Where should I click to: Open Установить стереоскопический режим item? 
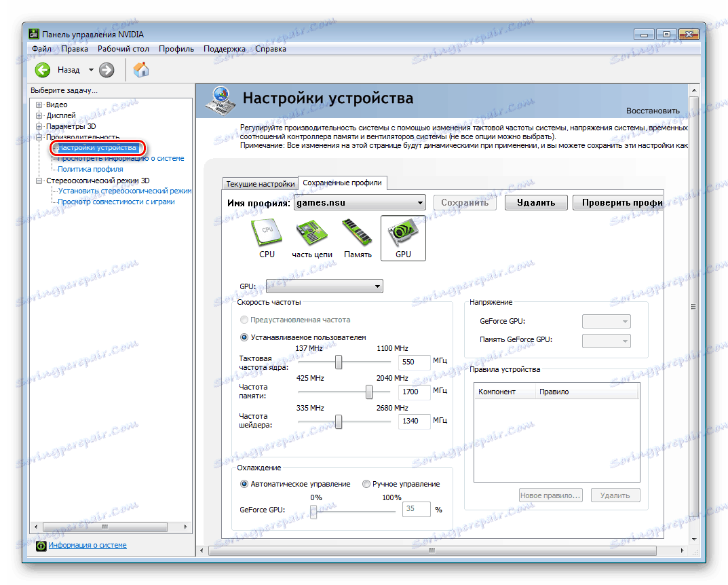(x=124, y=191)
